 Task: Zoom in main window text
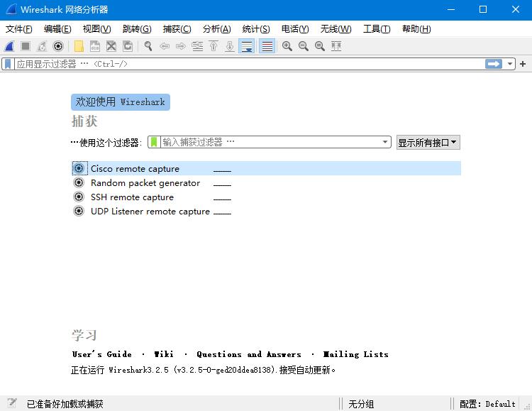pos(287,46)
